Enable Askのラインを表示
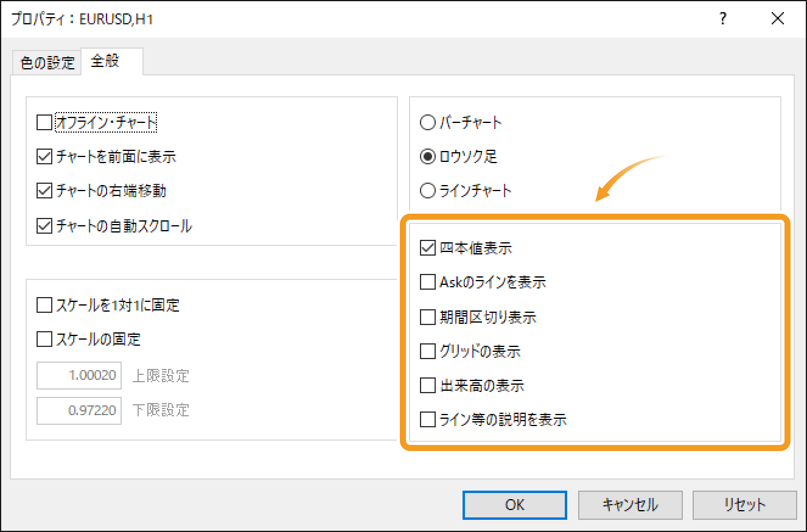 pyautogui.click(x=428, y=282)
